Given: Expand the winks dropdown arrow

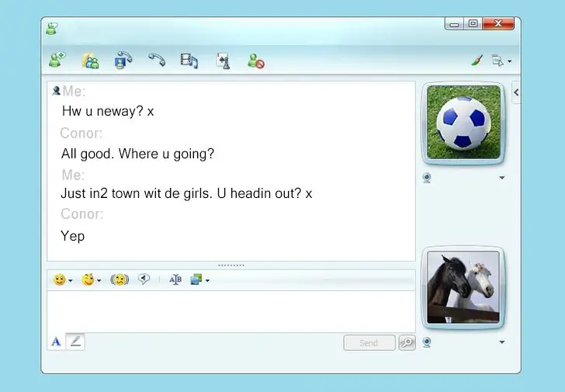Looking at the screenshot, I should [99, 280].
